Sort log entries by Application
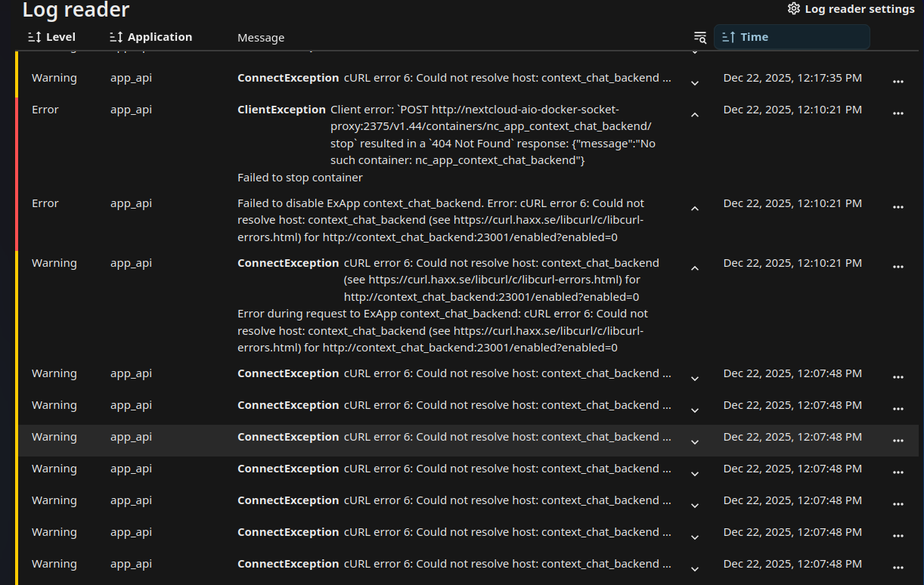This screenshot has width=924, height=585. pyautogui.click(x=150, y=37)
